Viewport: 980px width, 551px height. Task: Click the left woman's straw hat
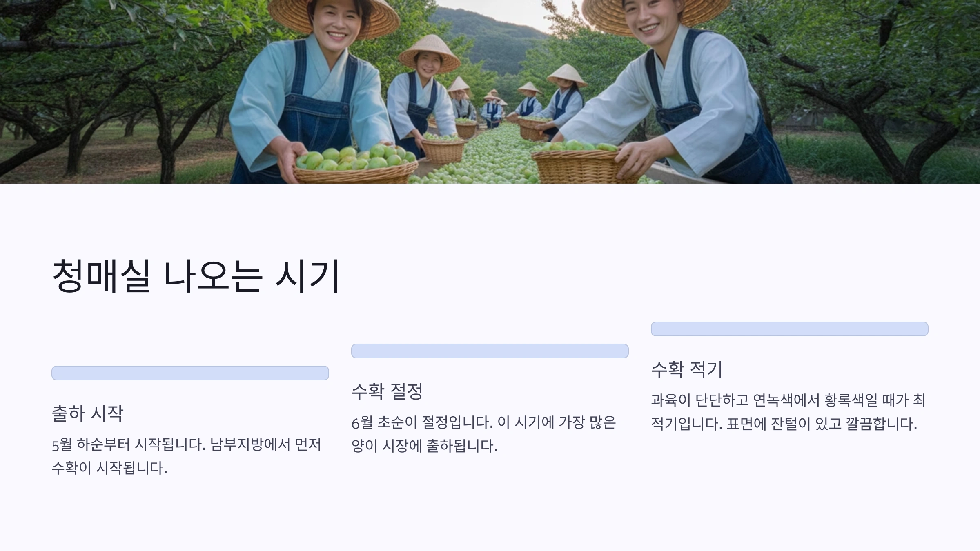[x=334, y=16]
